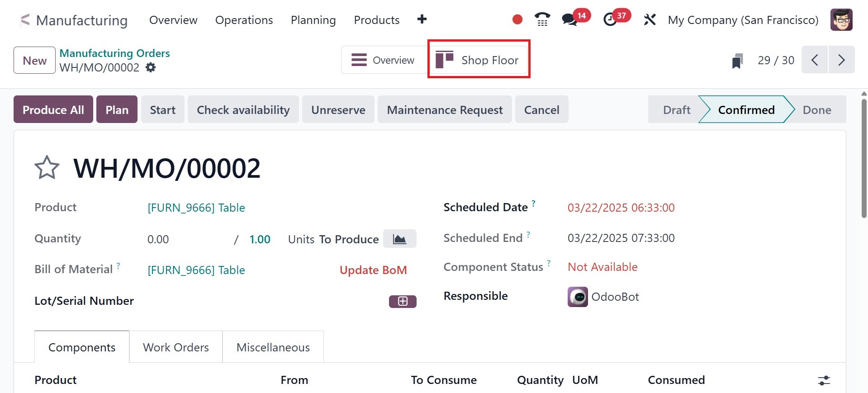This screenshot has width=868, height=393.
Task: Open the Operations menu
Action: pyautogui.click(x=244, y=20)
